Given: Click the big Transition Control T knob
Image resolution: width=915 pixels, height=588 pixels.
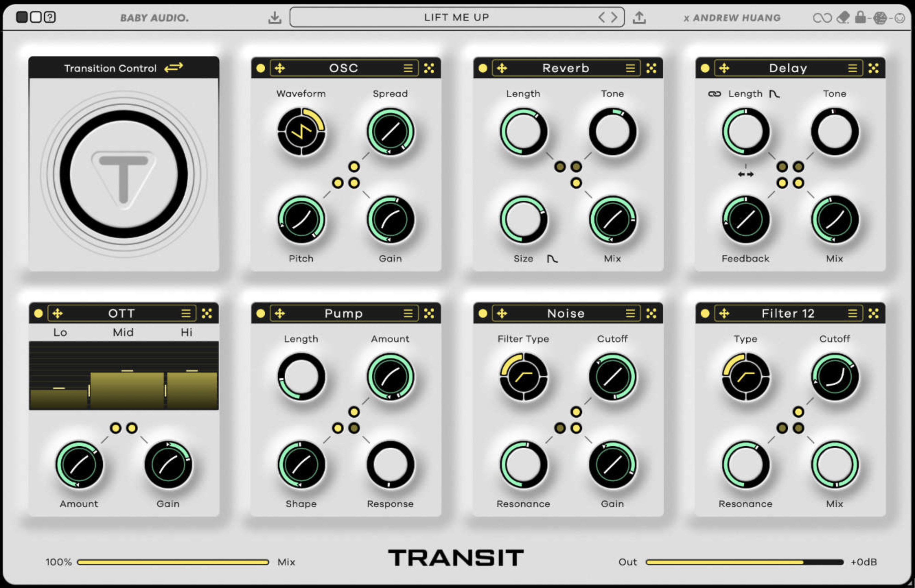Looking at the screenshot, I should [x=123, y=174].
